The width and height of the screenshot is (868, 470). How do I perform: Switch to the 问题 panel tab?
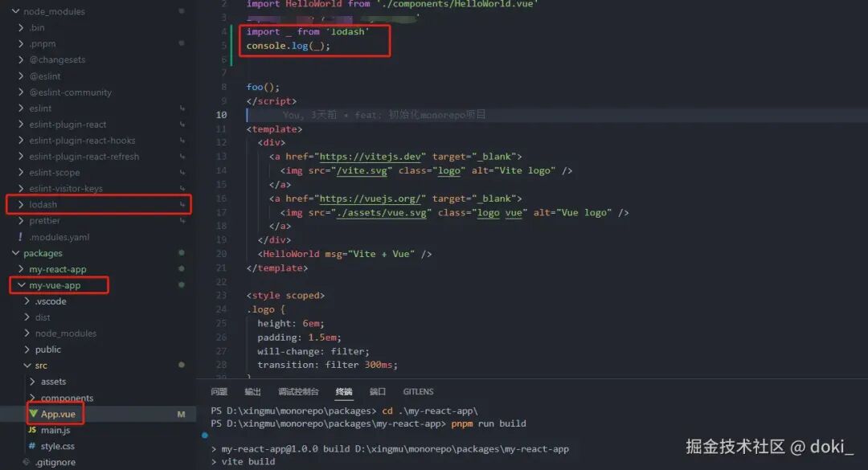[x=219, y=391]
